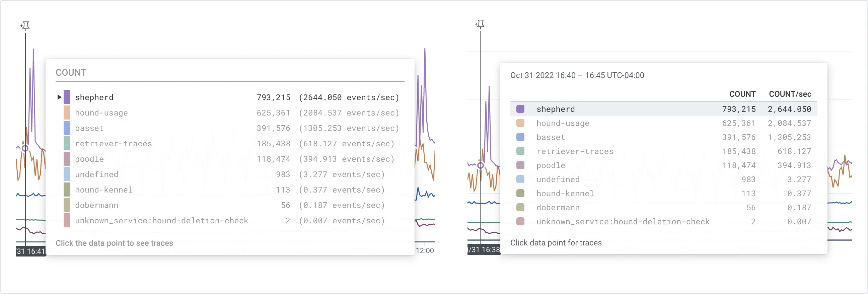Click the hovered data point on left chart
868x294 pixels.
[x=25, y=148]
